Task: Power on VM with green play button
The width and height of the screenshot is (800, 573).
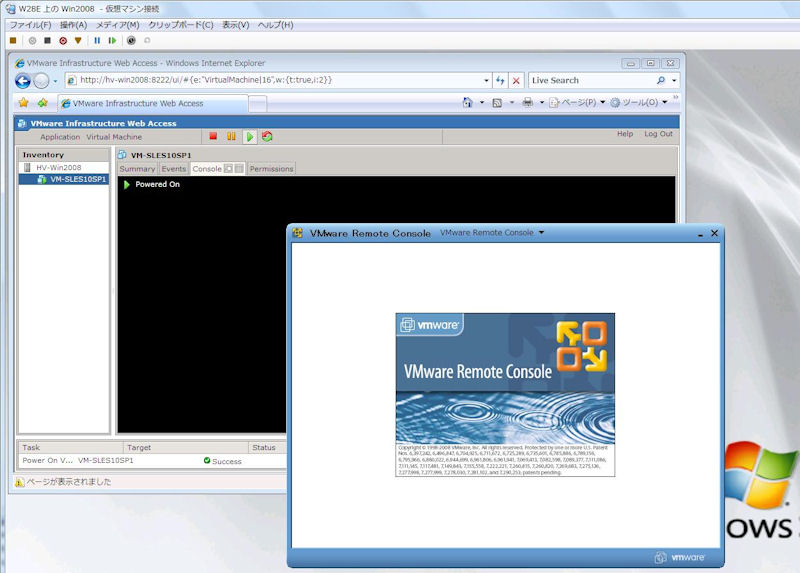Action: (x=249, y=136)
